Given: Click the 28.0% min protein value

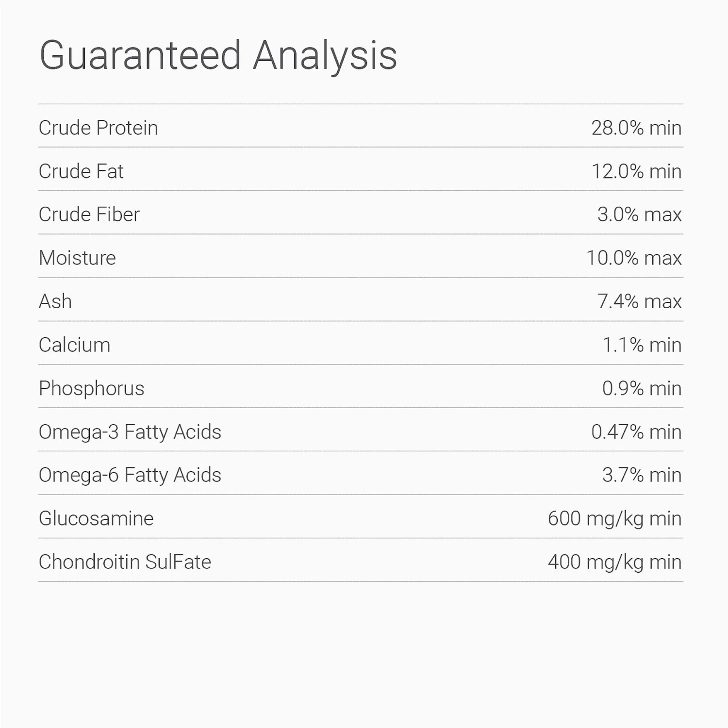Looking at the screenshot, I should pyautogui.click(x=636, y=128).
